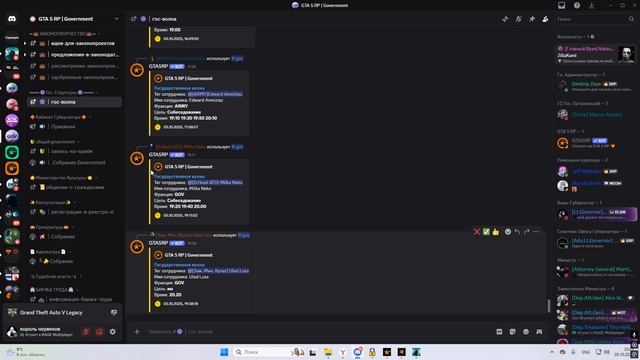Open activity card with ZillaKami thumbnail
The height and width of the screenshot is (360, 640).
click(x=596, y=54)
